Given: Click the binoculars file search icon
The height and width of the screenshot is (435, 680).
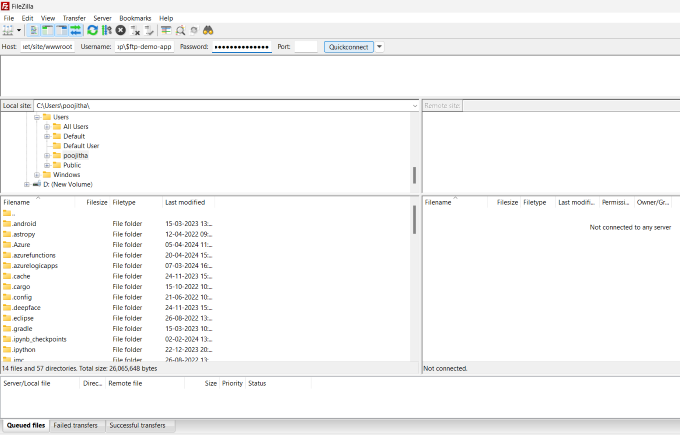Looking at the screenshot, I should 208,31.
